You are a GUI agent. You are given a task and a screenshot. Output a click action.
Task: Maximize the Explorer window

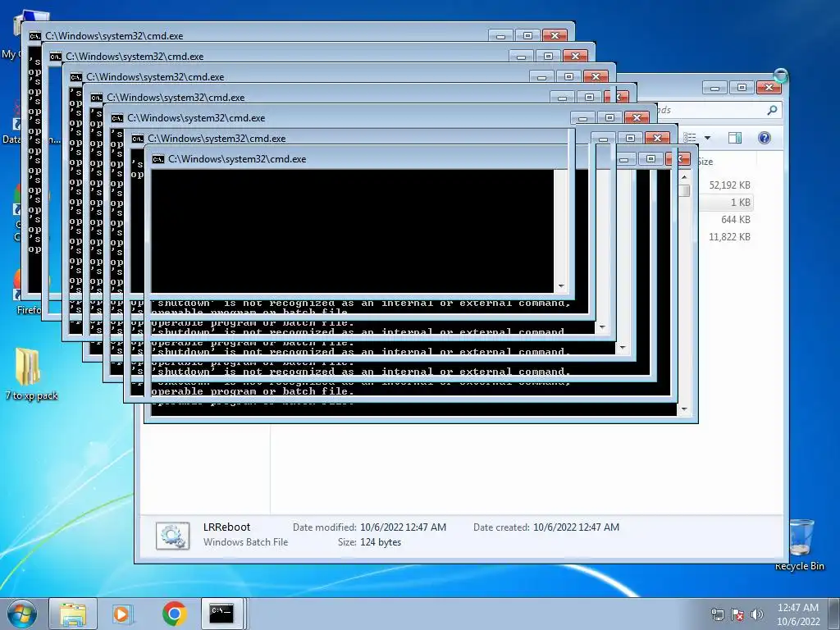pos(742,87)
